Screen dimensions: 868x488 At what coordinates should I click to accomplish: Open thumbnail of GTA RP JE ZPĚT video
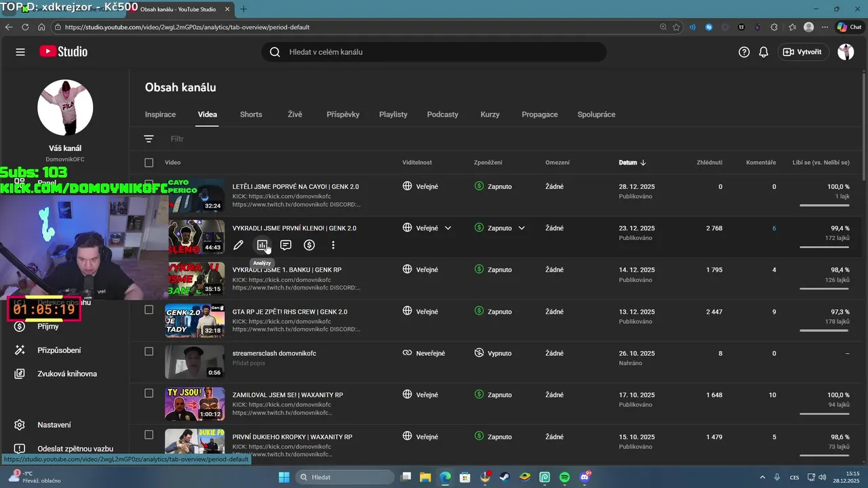point(195,321)
